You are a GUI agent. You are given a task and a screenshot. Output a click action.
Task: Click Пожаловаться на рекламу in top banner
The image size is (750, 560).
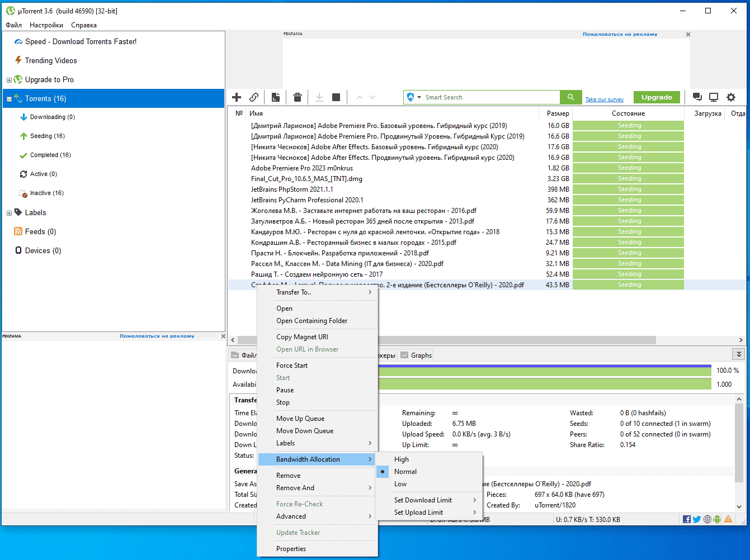coord(620,34)
